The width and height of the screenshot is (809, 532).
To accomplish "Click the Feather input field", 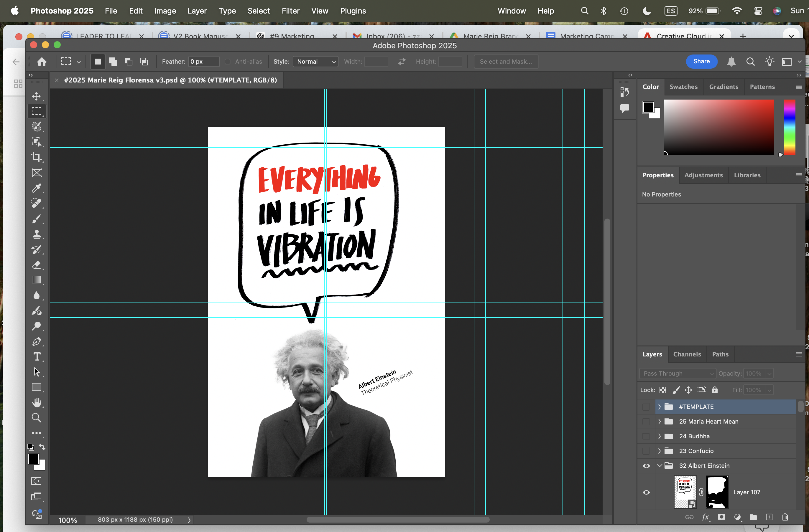I will pyautogui.click(x=204, y=62).
